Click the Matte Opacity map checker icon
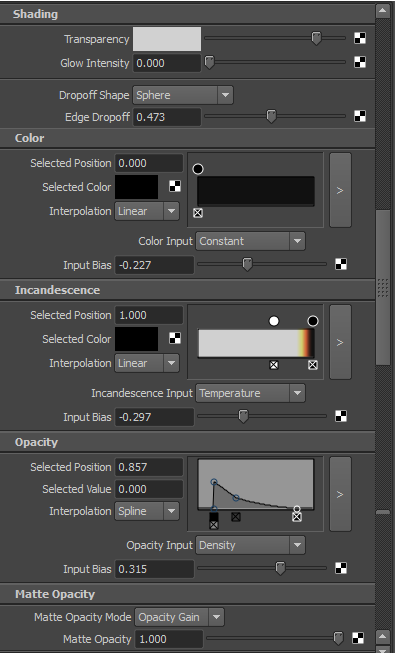Image resolution: width=395 pixels, height=653 pixels. tap(358, 638)
